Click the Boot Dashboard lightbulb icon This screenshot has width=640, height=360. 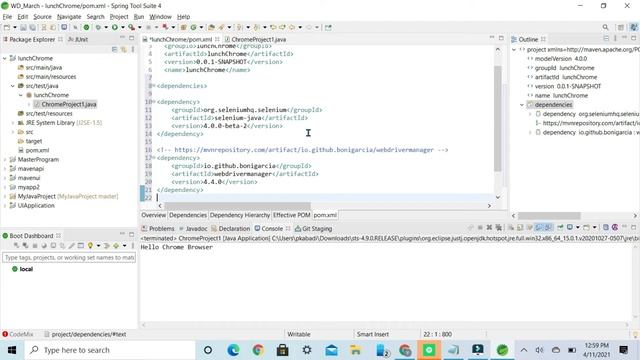pyautogui.click(x=90, y=246)
